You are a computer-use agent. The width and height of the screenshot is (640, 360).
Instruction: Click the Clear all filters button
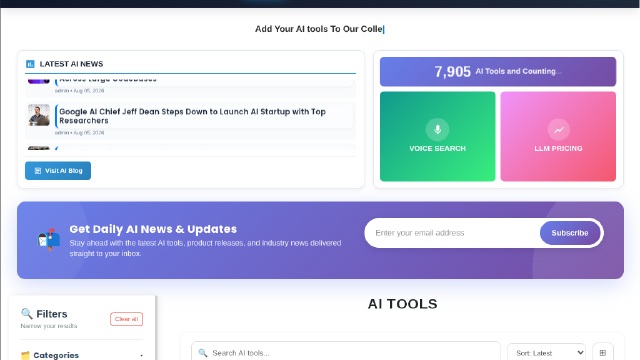click(127, 319)
